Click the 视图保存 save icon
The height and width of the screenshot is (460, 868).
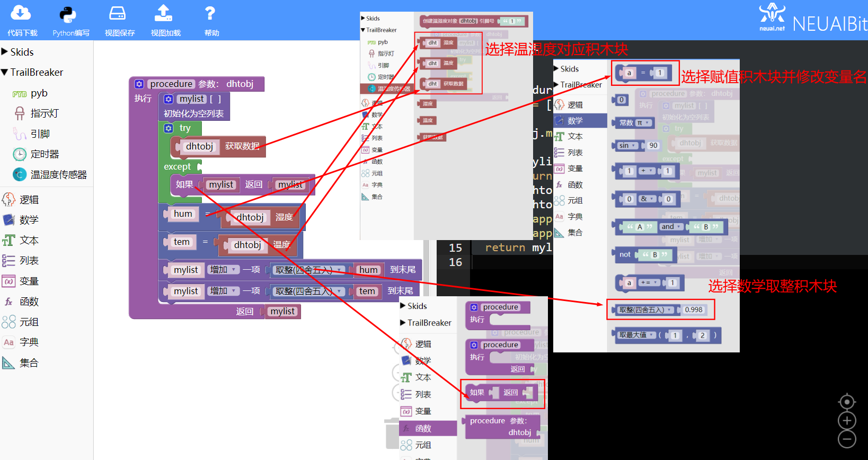pos(117,13)
